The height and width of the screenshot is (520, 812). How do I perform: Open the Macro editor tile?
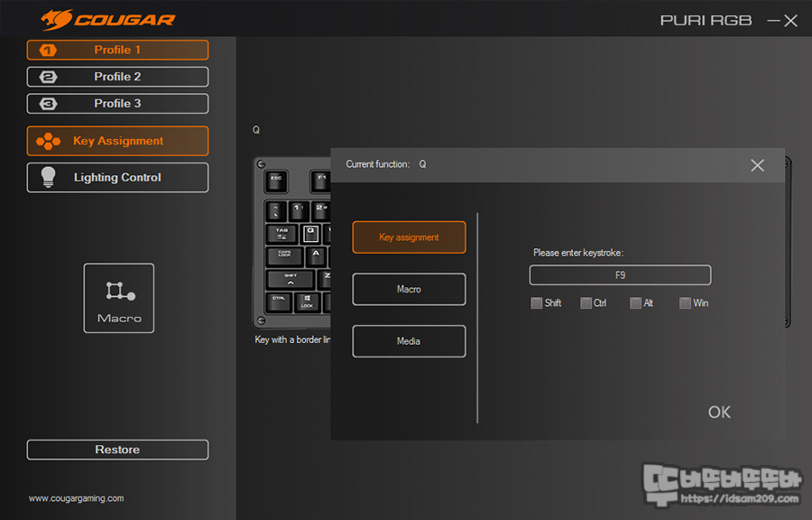[118, 298]
